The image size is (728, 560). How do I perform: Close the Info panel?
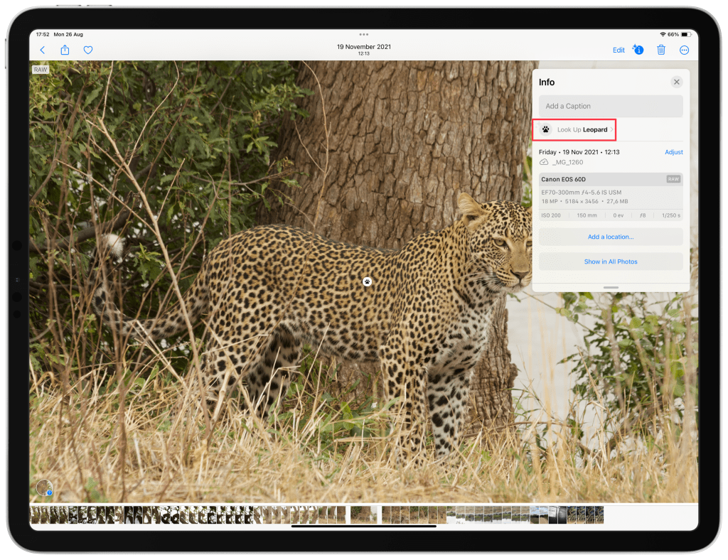676,82
